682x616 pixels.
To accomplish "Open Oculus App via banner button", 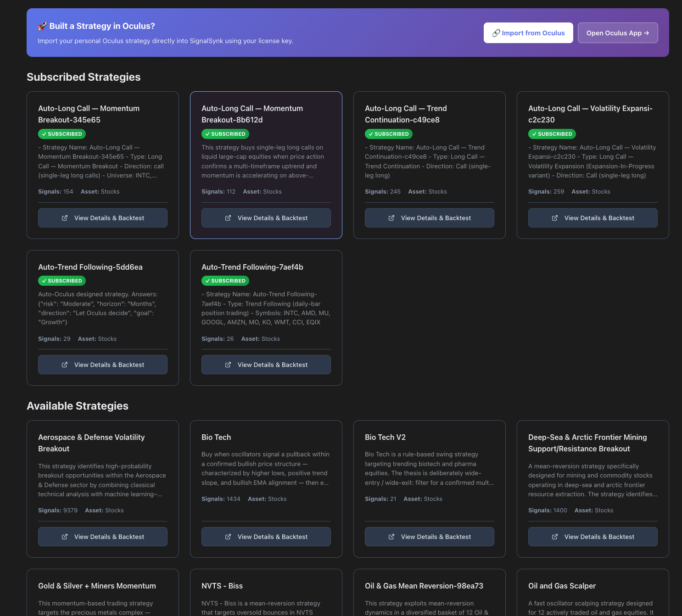I will [x=618, y=33].
